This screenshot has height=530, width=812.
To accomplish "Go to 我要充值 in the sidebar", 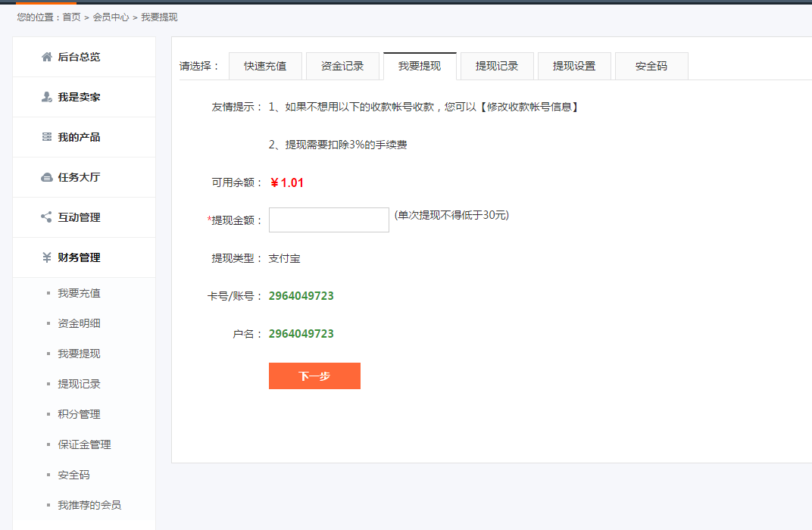I will tap(78, 293).
